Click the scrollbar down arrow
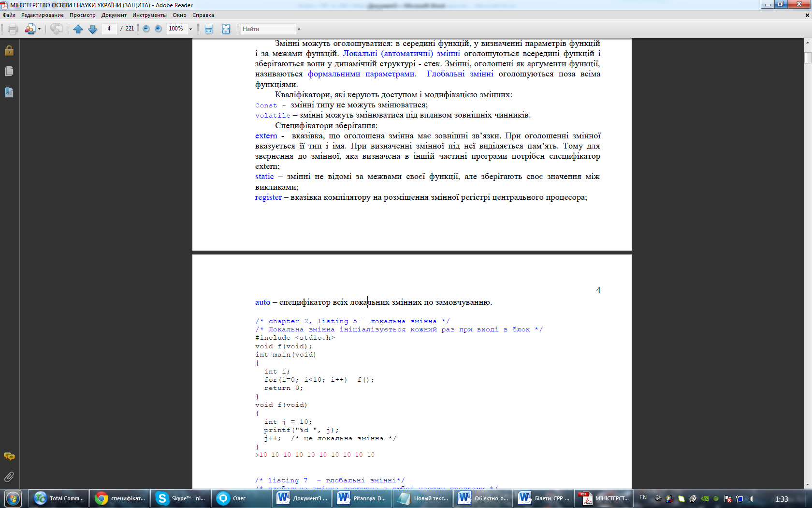812x508 pixels. 808,485
